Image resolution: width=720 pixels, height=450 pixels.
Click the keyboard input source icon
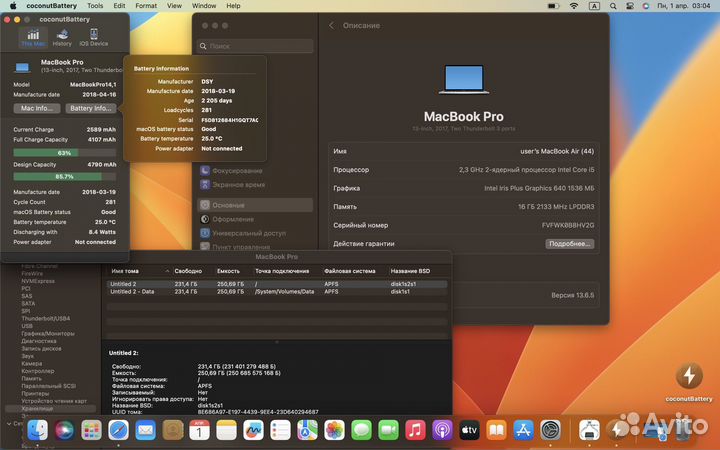point(594,6)
